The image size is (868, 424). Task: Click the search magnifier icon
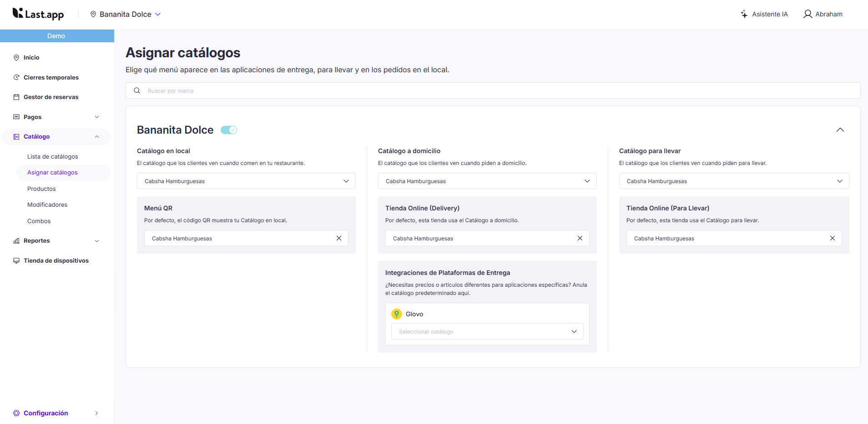point(137,90)
